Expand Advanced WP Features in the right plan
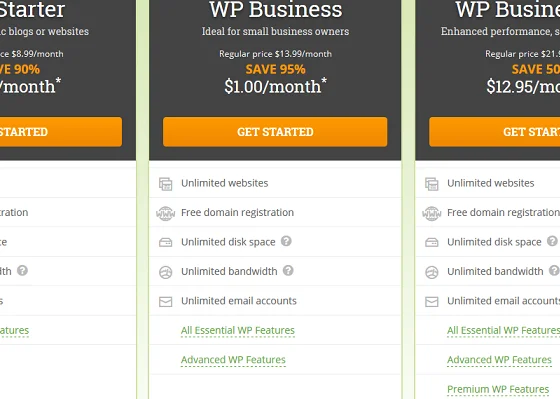This screenshot has width=560, height=399. click(x=499, y=360)
